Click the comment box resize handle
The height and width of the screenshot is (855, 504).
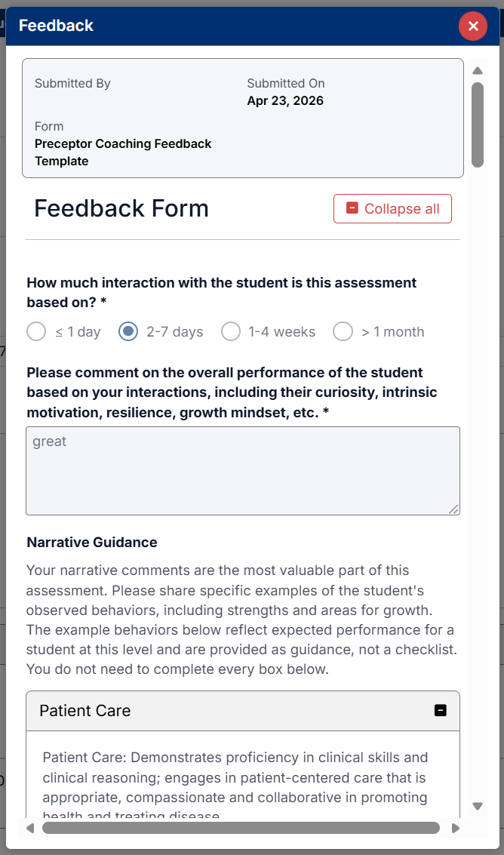pyautogui.click(x=453, y=509)
